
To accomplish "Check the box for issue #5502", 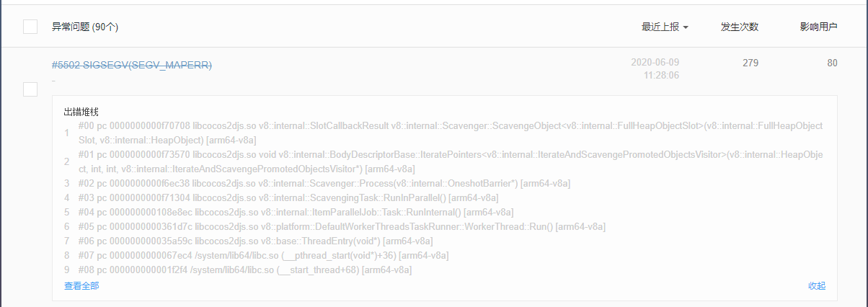I will pyautogui.click(x=30, y=89).
